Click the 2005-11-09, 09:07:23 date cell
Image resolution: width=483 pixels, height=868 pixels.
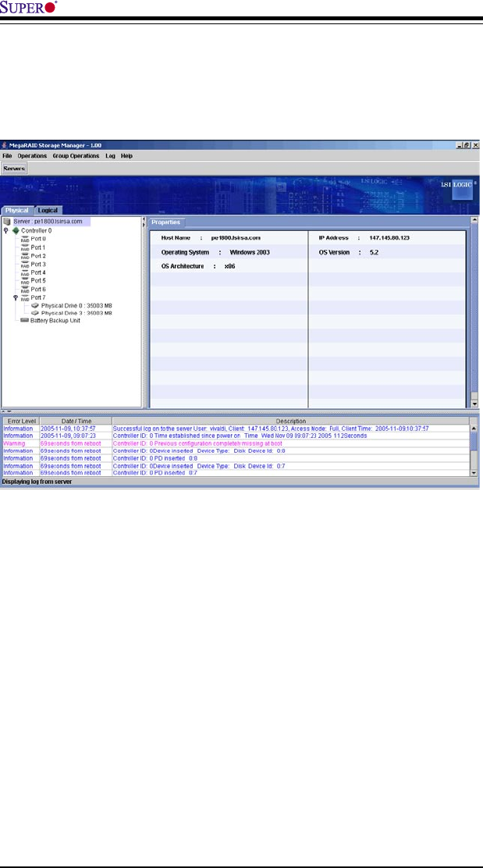tap(76, 436)
